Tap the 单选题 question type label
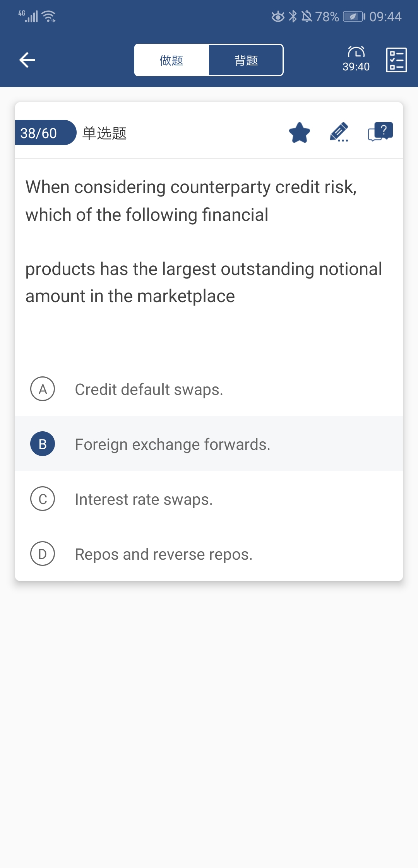 (104, 133)
